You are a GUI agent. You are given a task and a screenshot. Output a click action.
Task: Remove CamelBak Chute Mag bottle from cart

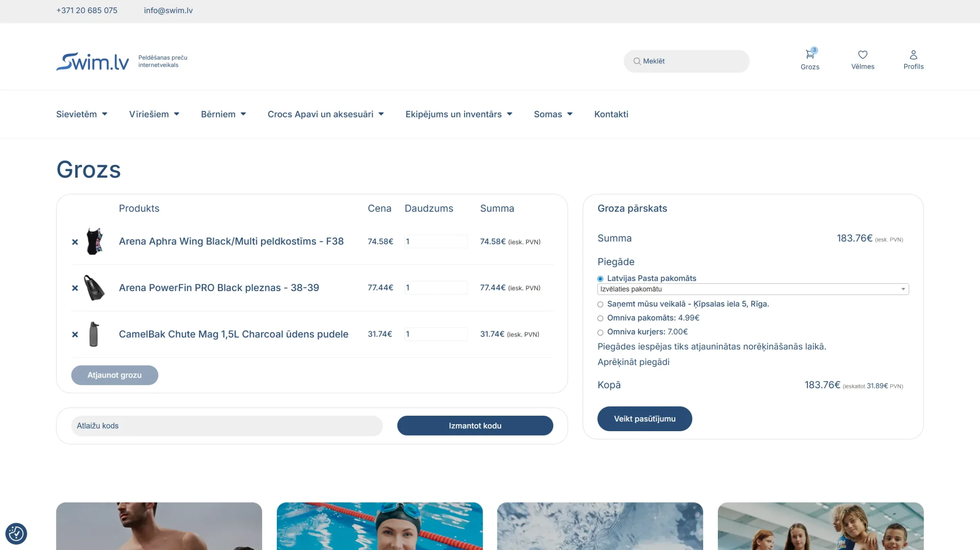75,334
